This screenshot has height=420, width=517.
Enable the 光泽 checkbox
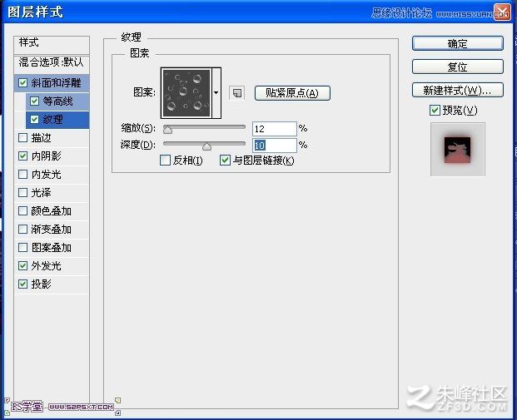coord(22,192)
